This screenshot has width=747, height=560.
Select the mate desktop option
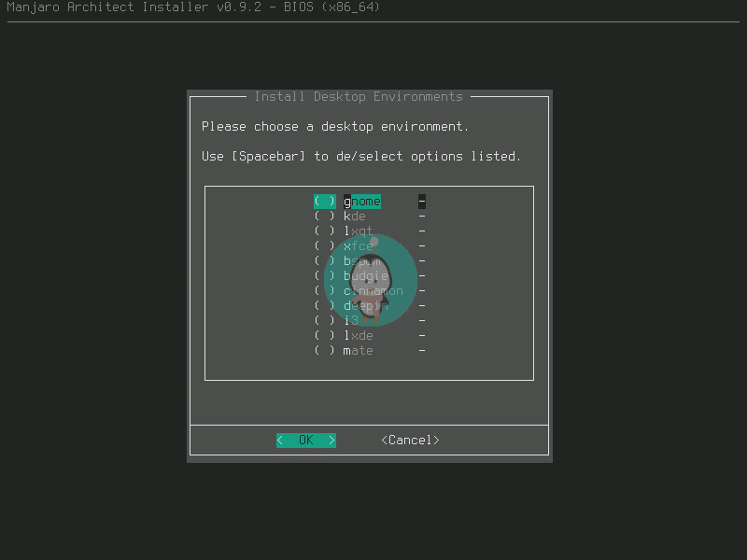point(326,350)
